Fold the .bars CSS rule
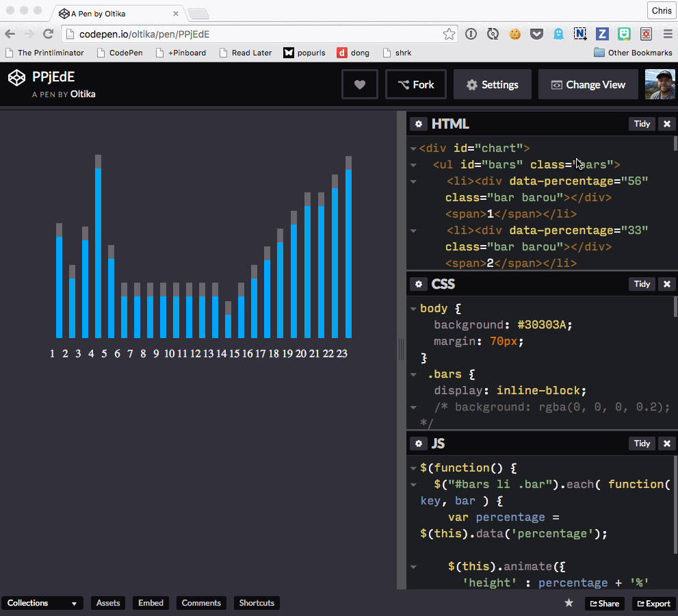This screenshot has width=678, height=616. (x=413, y=374)
